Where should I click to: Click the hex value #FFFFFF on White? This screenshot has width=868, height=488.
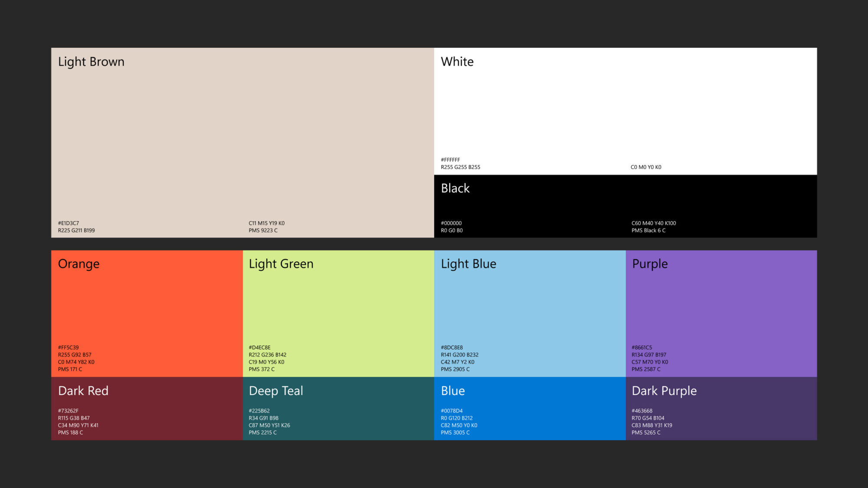451,159
